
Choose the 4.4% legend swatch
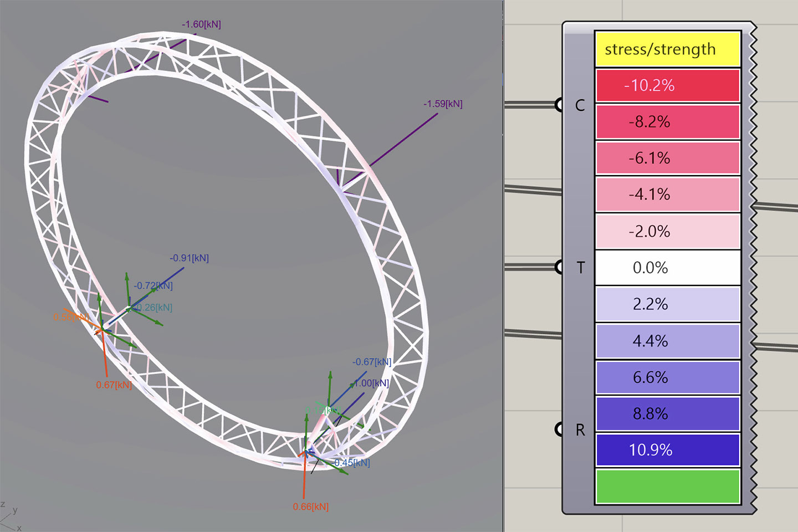tap(667, 341)
